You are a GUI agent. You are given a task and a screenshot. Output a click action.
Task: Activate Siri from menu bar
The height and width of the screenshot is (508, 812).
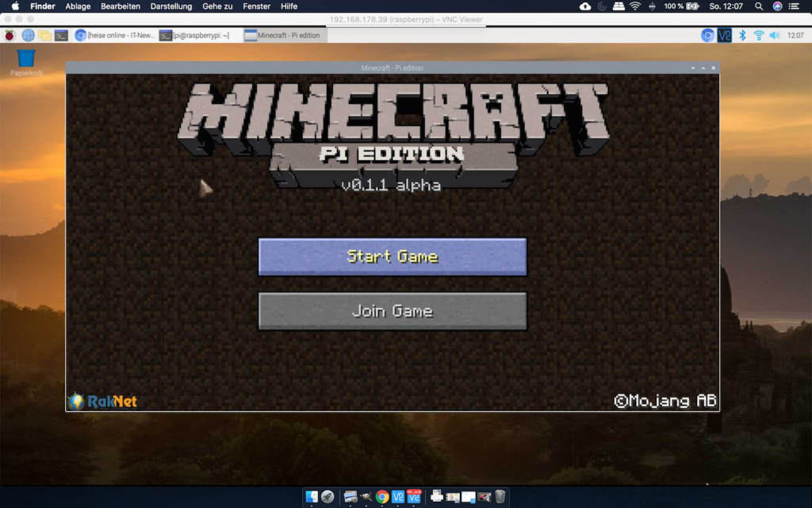(x=777, y=6)
